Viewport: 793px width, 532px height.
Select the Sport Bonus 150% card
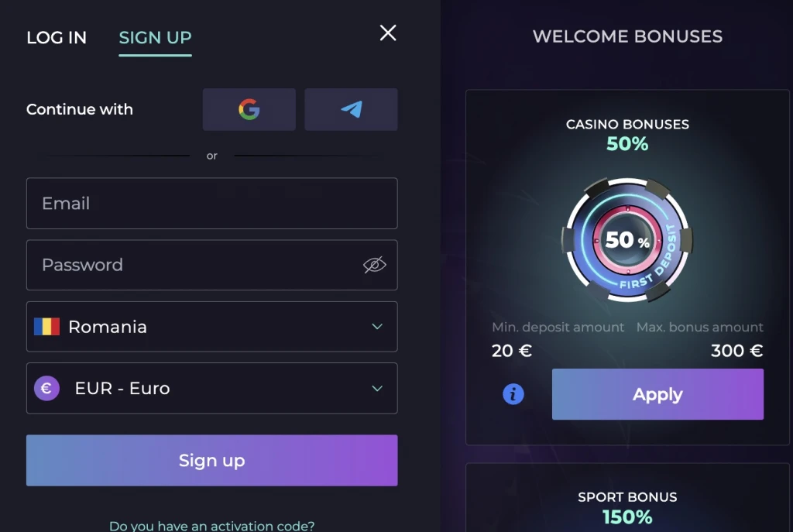[x=627, y=498]
